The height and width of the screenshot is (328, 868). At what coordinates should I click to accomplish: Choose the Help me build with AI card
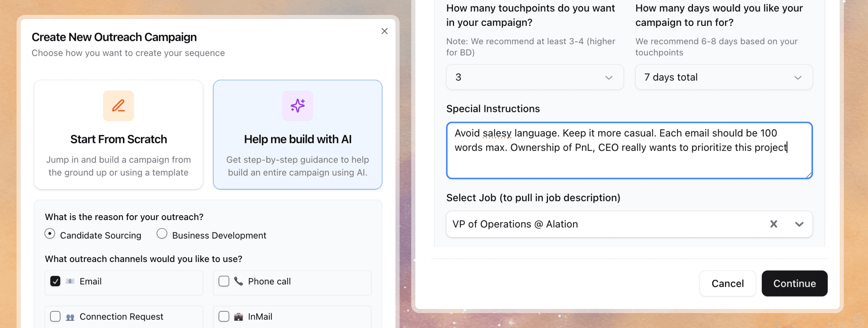(298, 134)
